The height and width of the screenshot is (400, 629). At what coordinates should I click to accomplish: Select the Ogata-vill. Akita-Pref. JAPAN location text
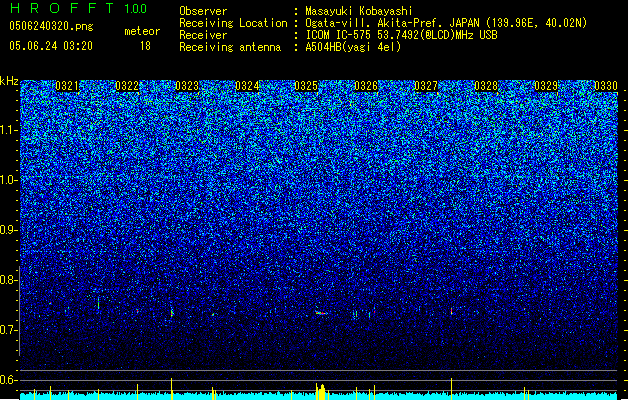pyautogui.click(x=446, y=23)
